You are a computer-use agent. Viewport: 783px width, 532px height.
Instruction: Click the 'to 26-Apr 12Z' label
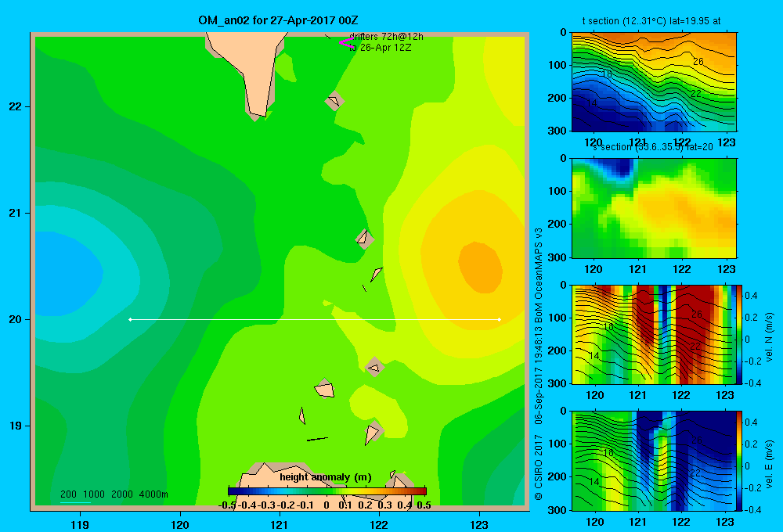(x=380, y=48)
